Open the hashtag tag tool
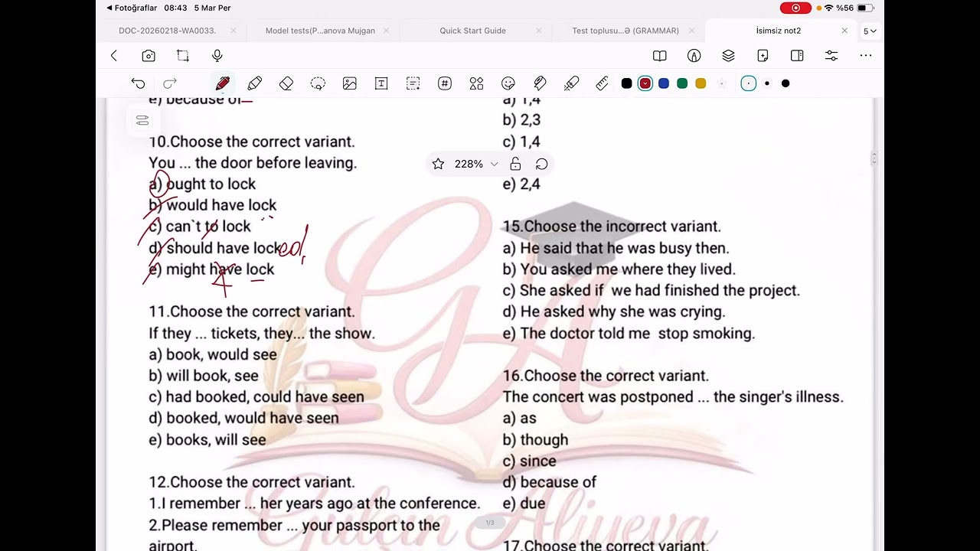This screenshot has height=551, width=980. point(445,83)
